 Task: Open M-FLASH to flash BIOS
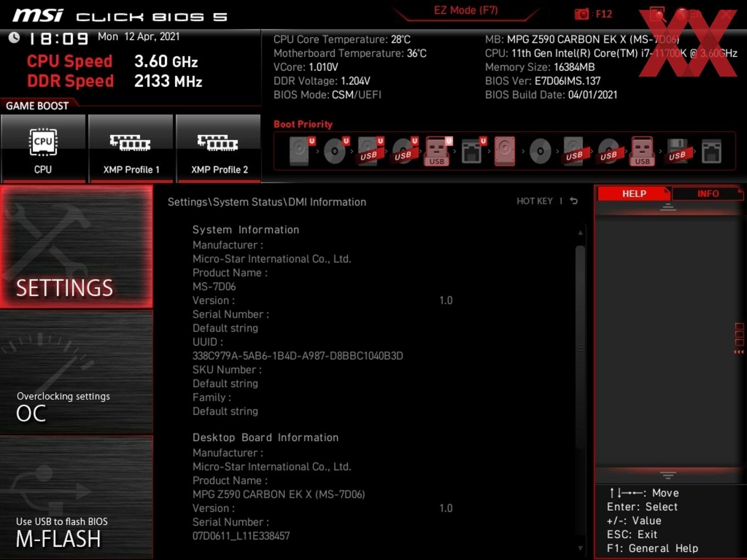(76, 498)
